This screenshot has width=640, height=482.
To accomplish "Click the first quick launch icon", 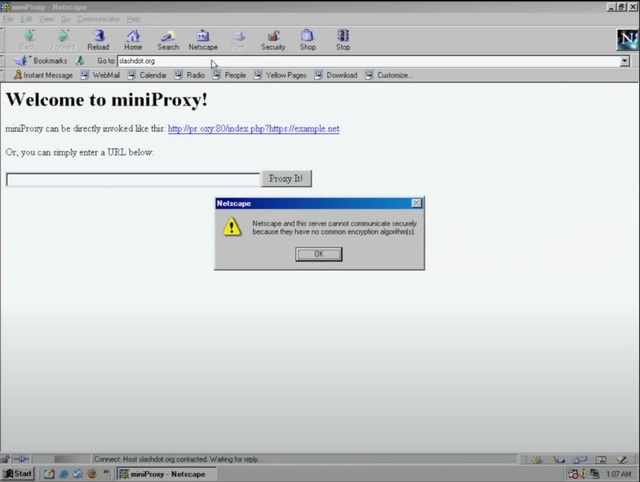I will pyautogui.click(x=49, y=474).
